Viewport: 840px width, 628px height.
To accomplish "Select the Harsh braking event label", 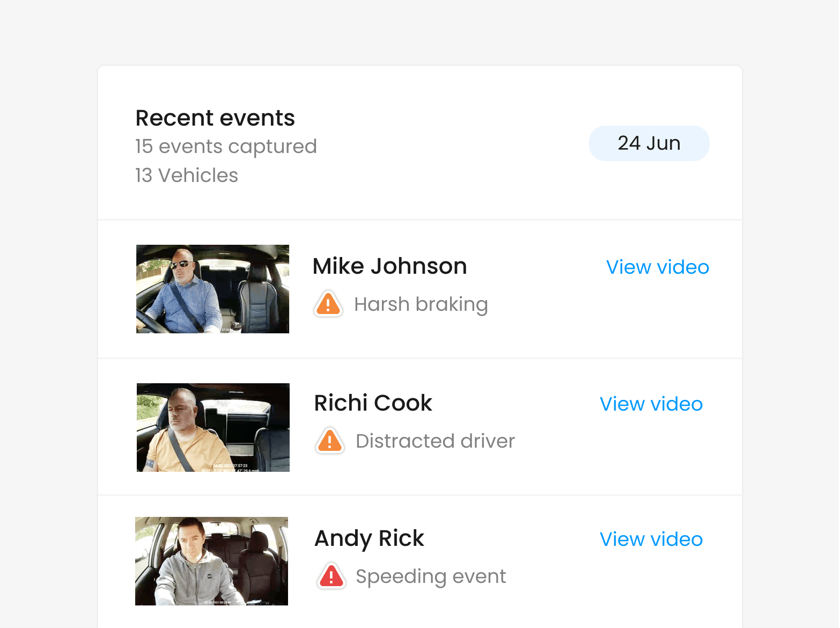I will point(421,304).
